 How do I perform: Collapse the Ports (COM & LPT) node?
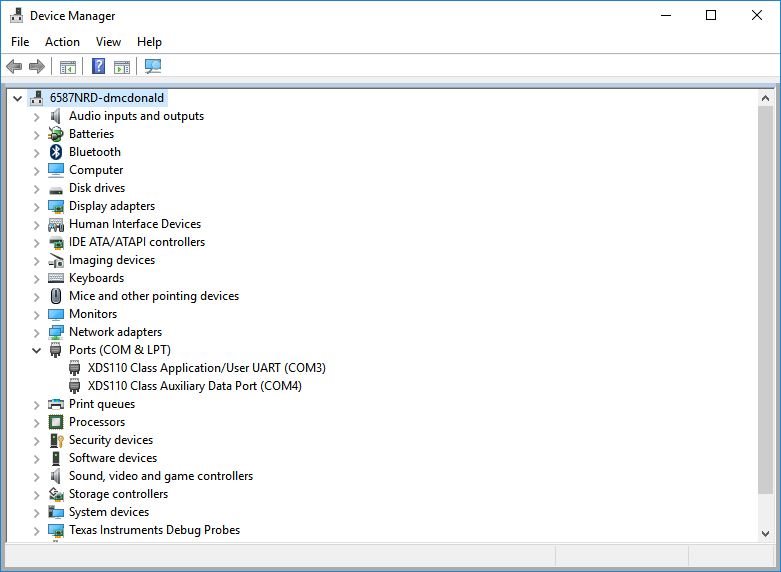pos(36,350)
